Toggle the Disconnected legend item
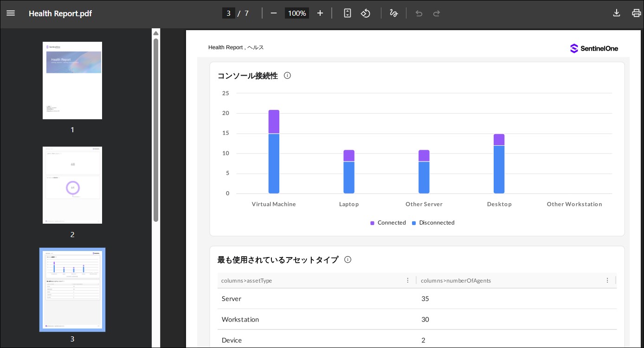 [433, 223]
